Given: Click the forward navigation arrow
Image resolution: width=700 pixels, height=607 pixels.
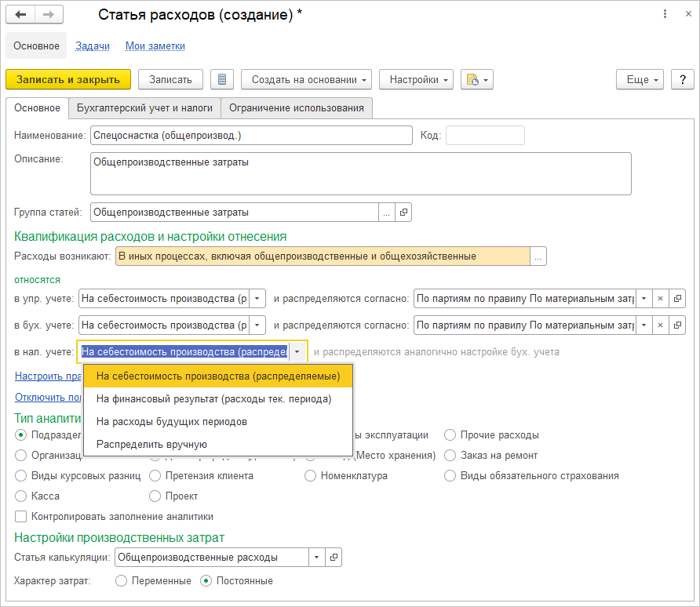Looking at the screenshot, I should (x=49, y=15).
